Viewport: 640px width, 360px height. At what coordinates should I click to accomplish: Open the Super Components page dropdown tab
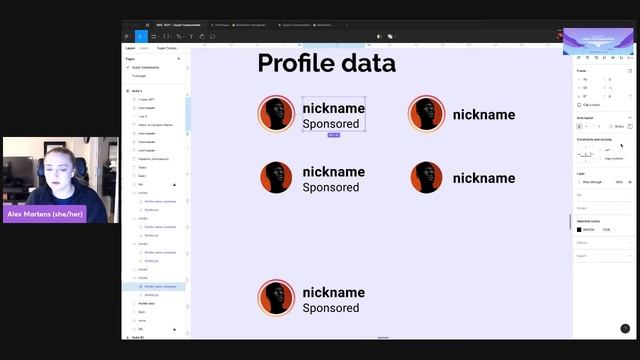click(x=168, y=48)
